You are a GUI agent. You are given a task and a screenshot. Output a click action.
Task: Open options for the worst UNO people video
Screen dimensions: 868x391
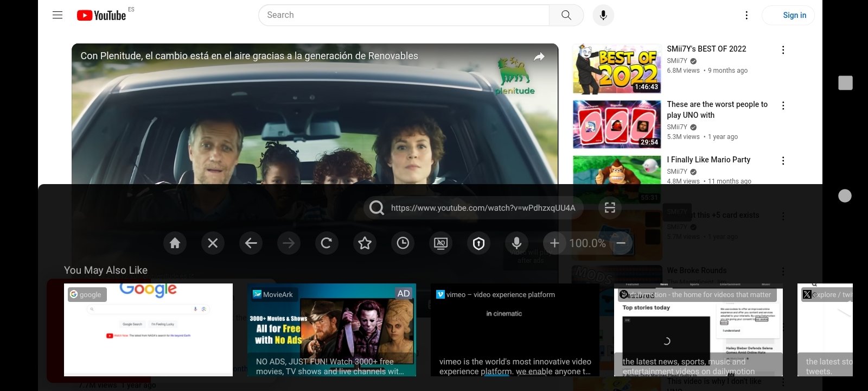(783, 105)
